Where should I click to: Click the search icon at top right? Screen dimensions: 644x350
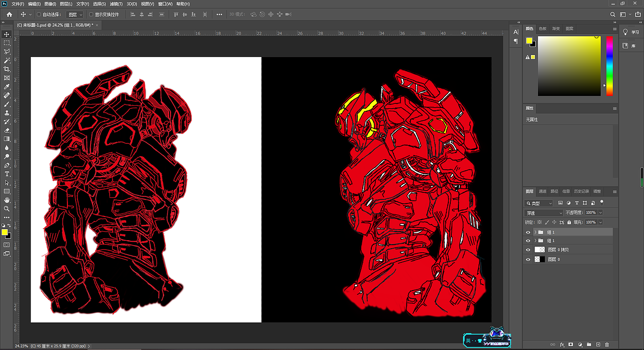tap(613, 15)
